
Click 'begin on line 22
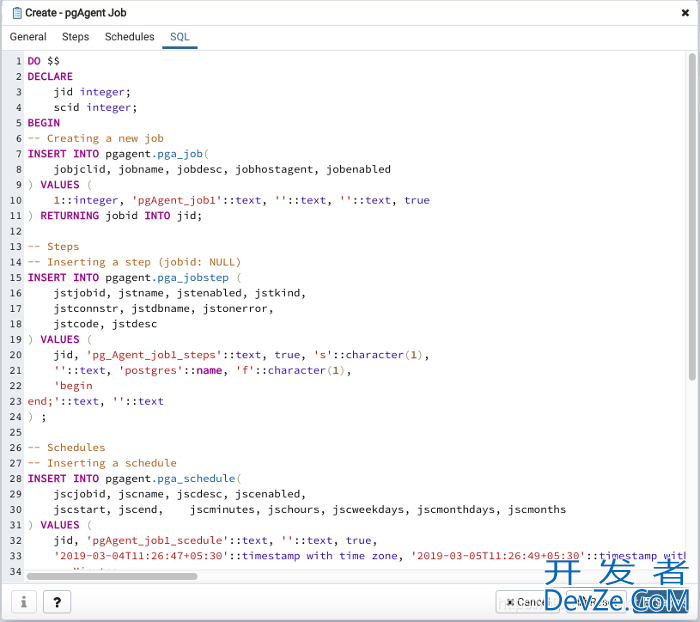point(73,386)
